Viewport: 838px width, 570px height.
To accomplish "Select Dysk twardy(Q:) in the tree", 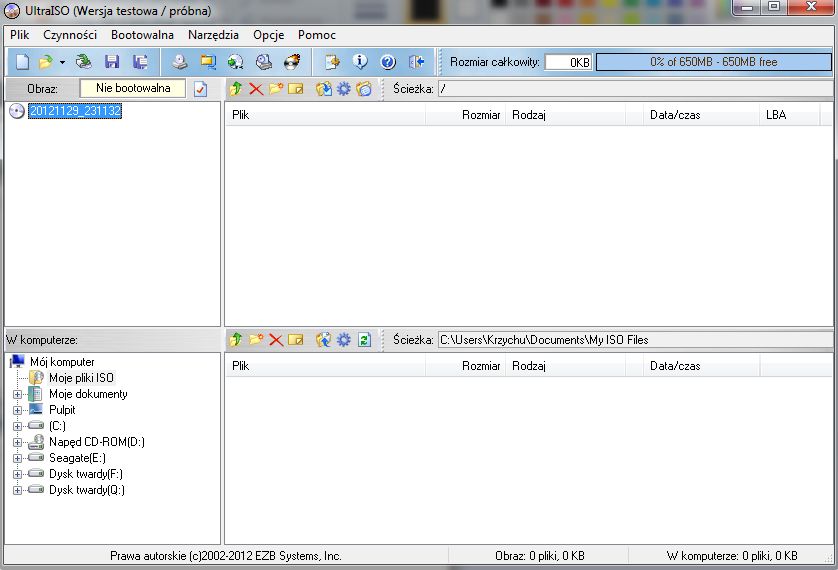I will (x=87, y=490).
